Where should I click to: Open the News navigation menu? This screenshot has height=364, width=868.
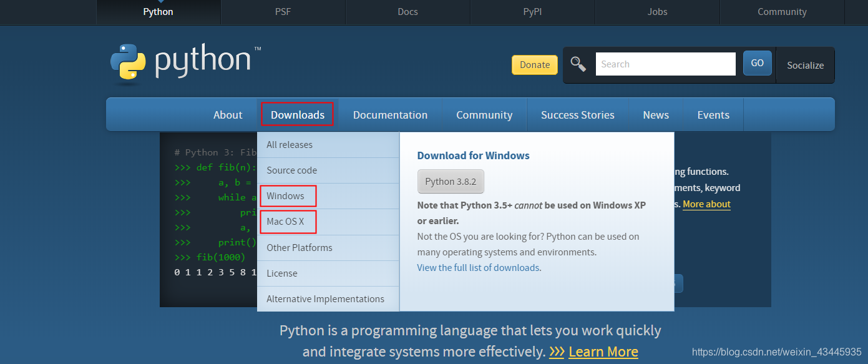tap(656, 115)
